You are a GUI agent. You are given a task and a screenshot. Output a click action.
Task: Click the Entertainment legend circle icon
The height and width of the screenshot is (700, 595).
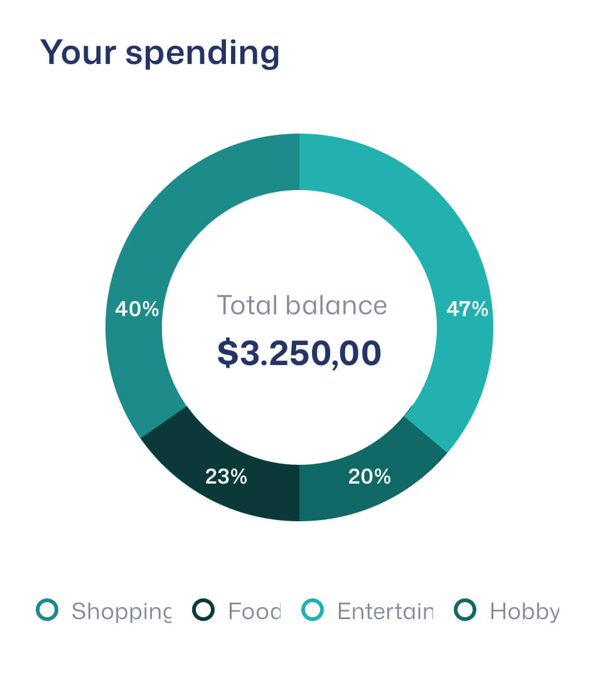313,610
